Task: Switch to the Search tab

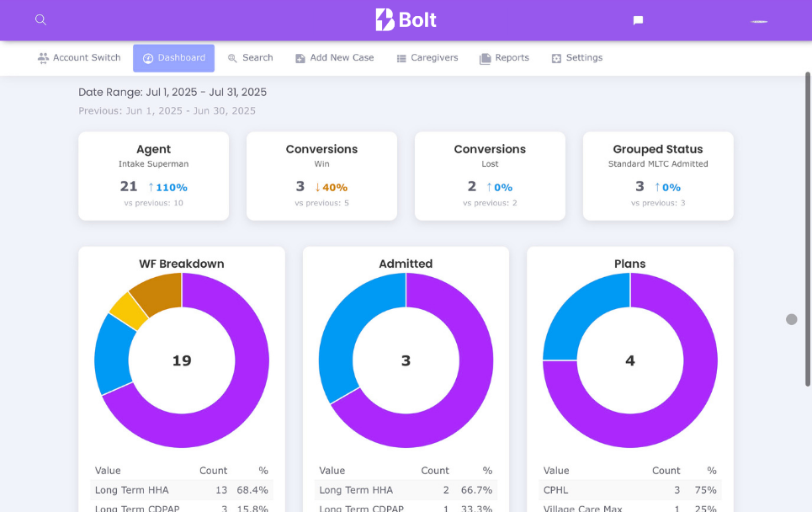Action: pos(250,57)
